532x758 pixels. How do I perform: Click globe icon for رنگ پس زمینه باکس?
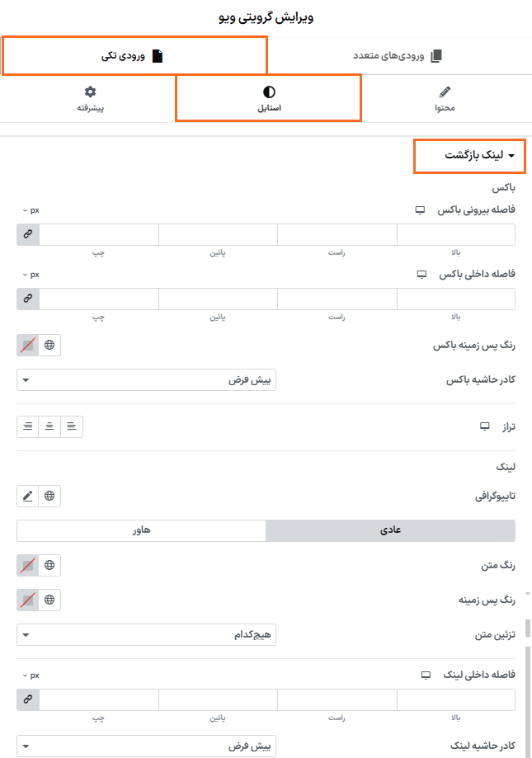(x=49, y=345)
